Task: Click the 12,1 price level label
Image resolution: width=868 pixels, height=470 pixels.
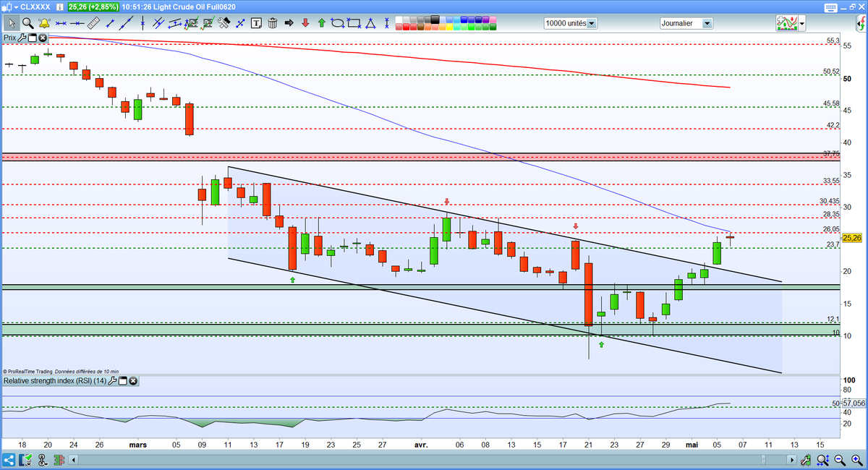Action: tap(833, 319)
